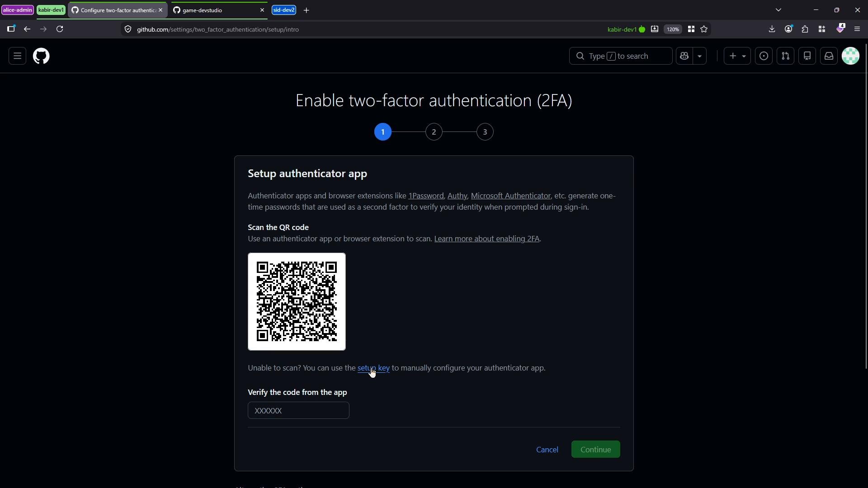Click the setup key link
Screen dimensions: 868x488
373,368
